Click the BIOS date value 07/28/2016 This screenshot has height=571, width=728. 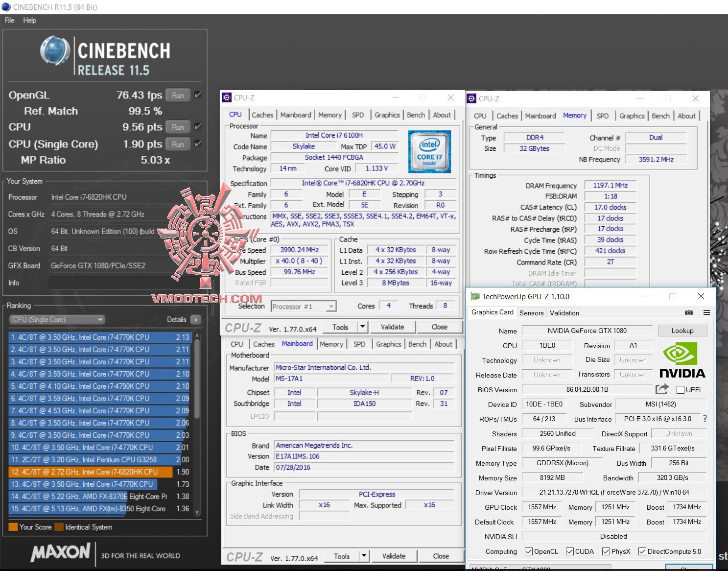tap(364, 468)
